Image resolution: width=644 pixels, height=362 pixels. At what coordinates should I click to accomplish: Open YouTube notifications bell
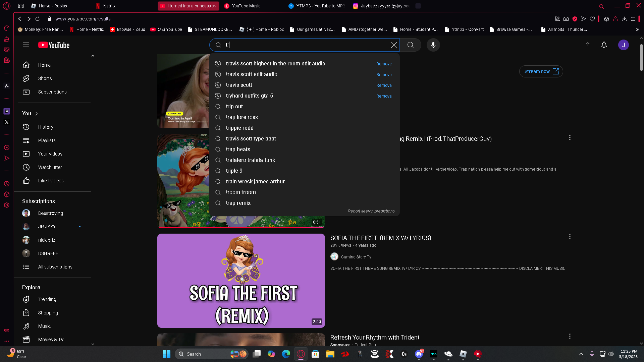pyautogui.click(x=604, y=45)
